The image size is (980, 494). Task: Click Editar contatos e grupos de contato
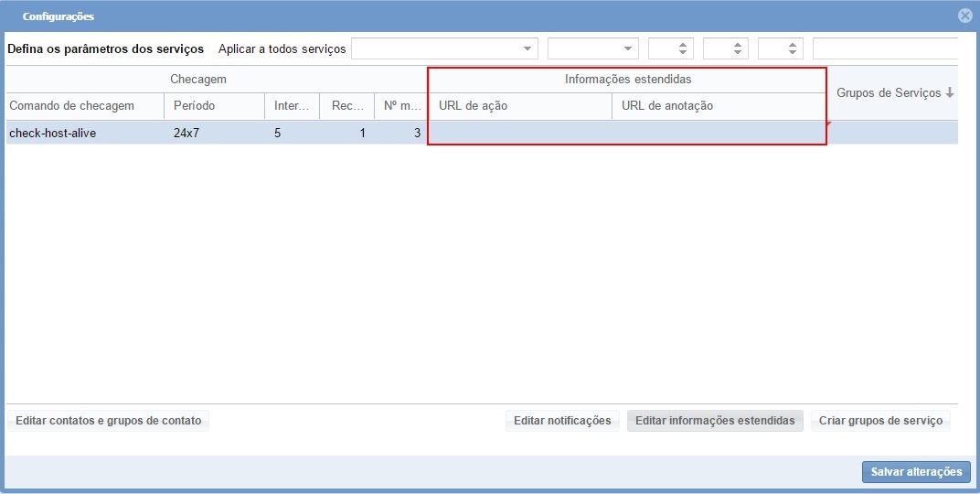[x=108, y=421]
